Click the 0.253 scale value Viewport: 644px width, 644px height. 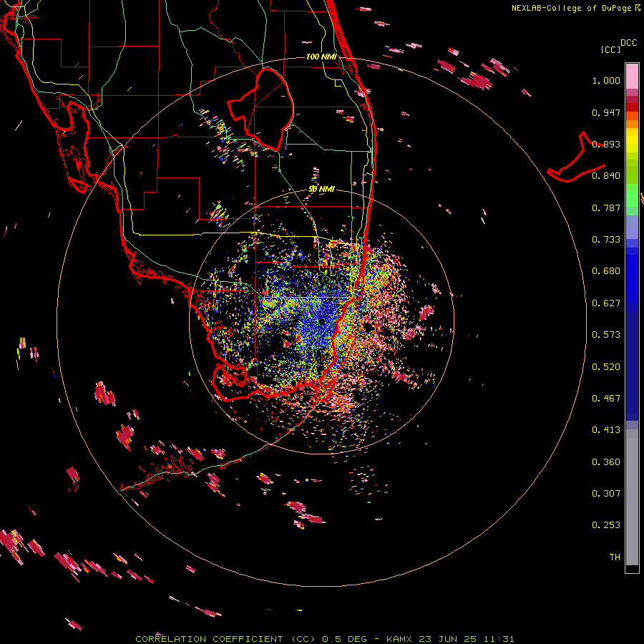coord(606,525)
